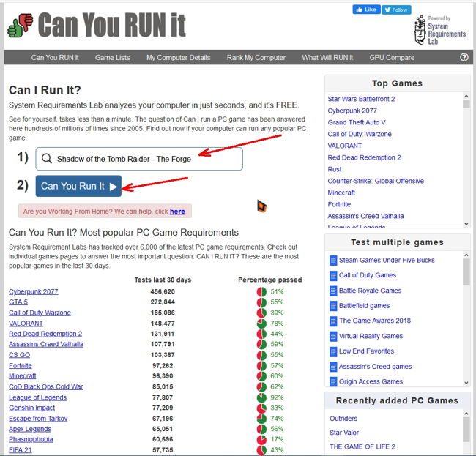
Task: Open the Escape from Tarkov link
Action: [38, 419]
